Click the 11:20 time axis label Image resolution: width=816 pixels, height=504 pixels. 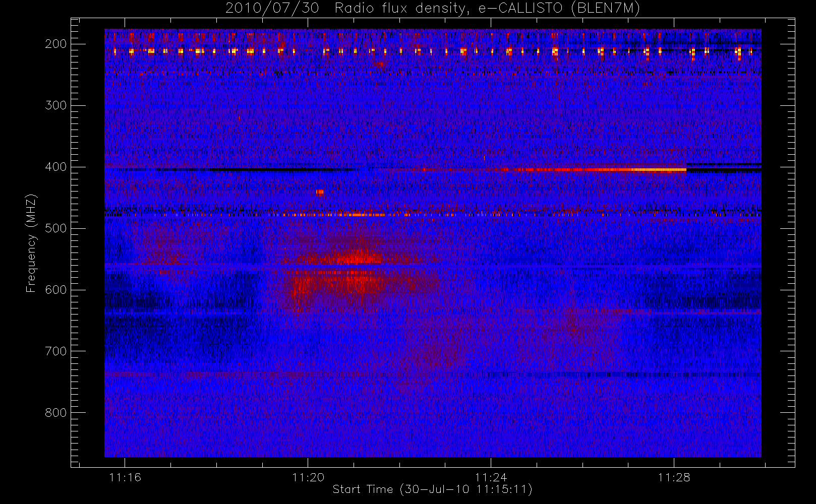(308, 477)
